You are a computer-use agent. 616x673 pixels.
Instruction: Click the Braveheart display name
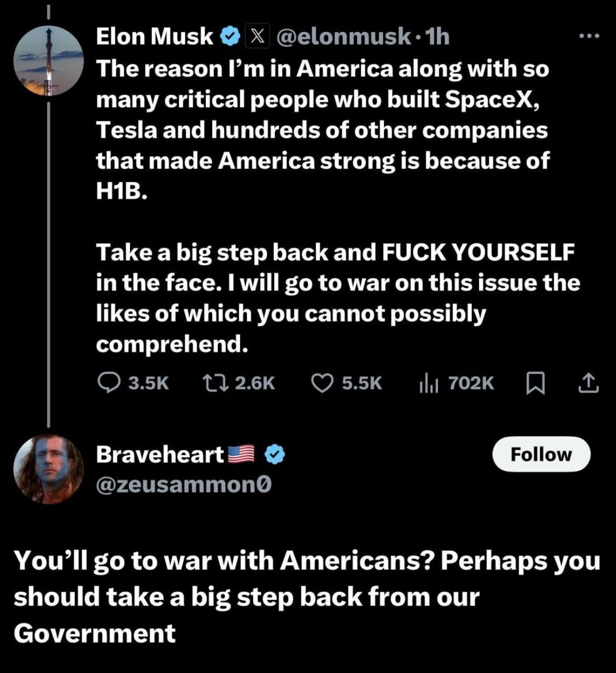click(160, 455)
